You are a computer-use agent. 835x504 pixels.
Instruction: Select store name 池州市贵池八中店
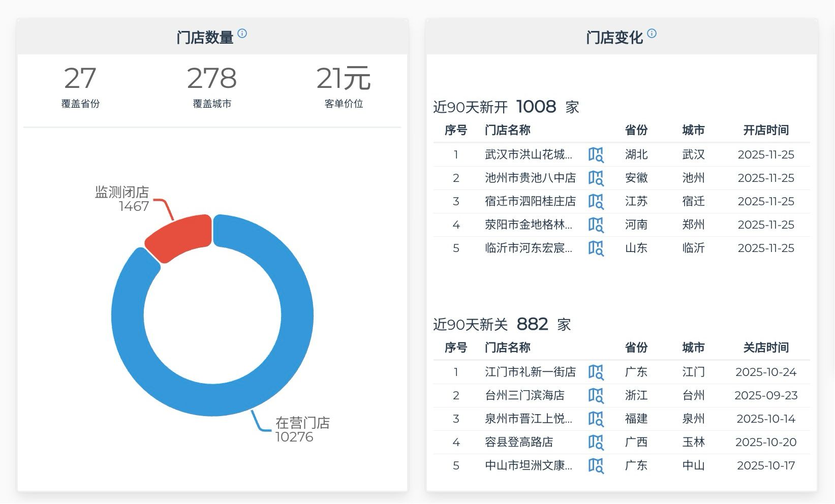coord(530,178)
